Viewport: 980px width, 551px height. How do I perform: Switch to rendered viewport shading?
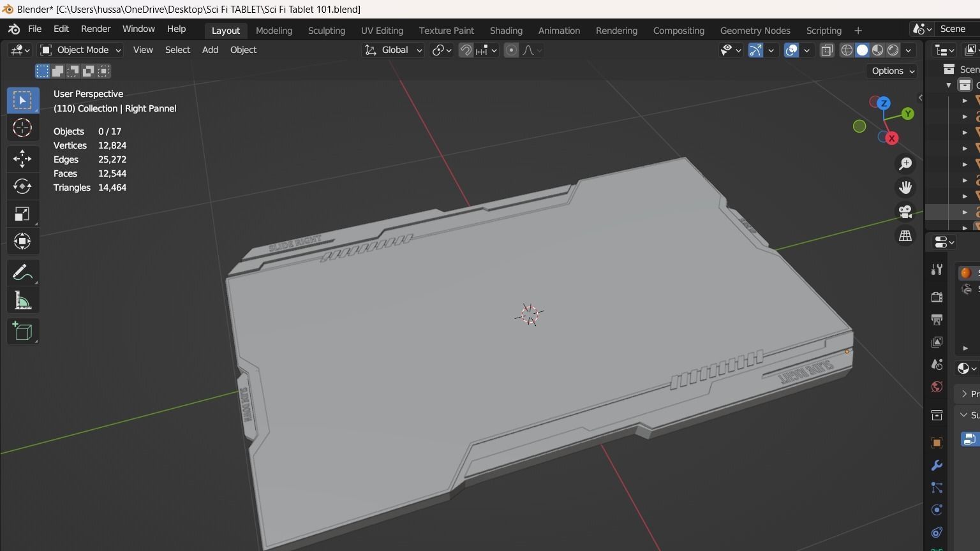tap(893, 50)
